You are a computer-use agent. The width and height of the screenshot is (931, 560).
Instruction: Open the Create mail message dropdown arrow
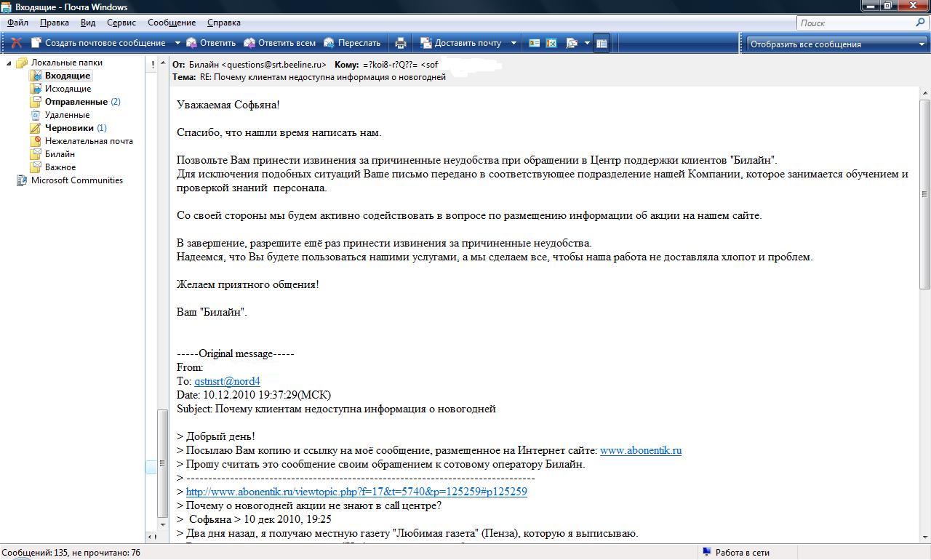[x=176, y=43]
